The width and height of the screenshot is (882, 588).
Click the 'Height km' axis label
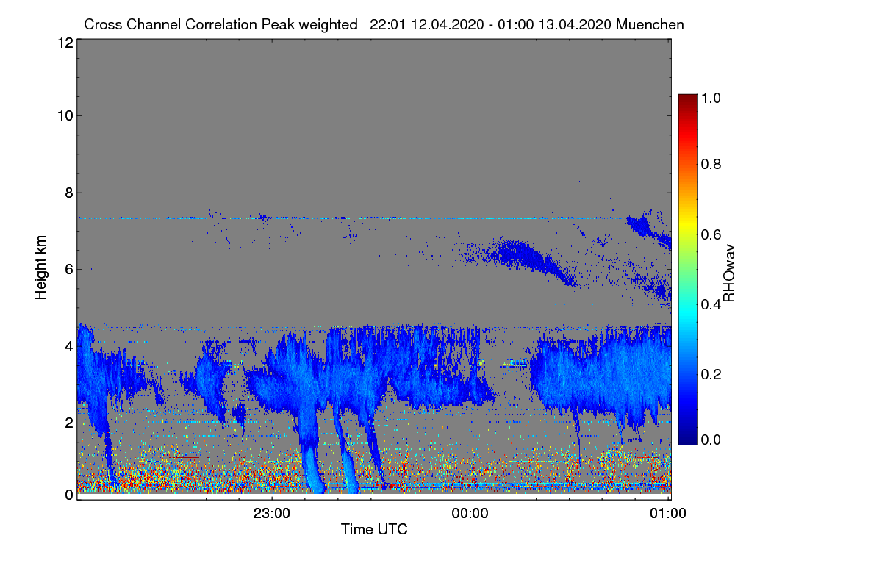(x=40, y=269)
